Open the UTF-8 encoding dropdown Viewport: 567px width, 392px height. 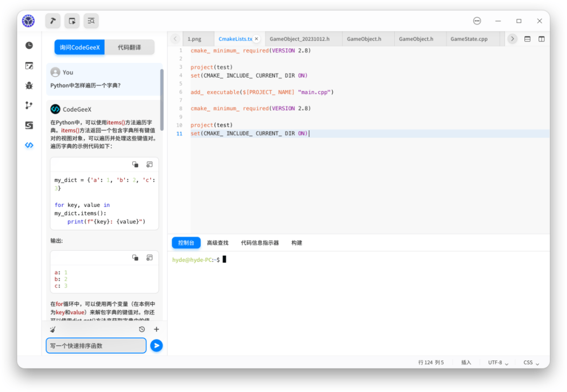coord(496,362)
